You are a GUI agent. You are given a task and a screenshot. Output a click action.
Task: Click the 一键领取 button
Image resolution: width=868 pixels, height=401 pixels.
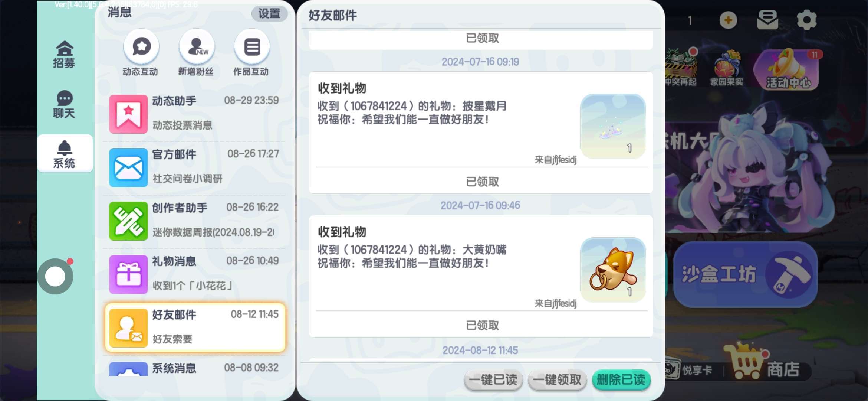coord(557,380)
